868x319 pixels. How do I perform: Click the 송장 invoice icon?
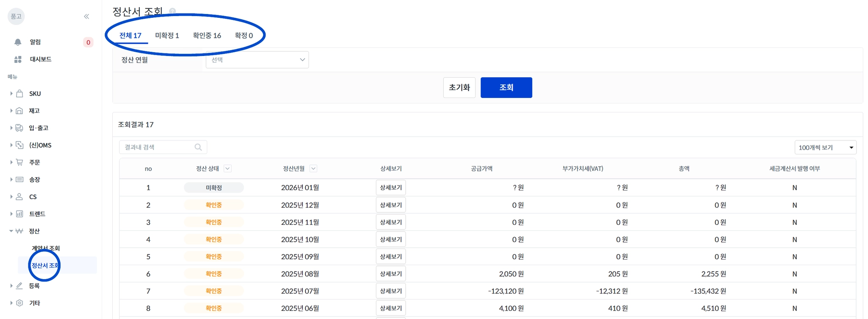[19, 179]
